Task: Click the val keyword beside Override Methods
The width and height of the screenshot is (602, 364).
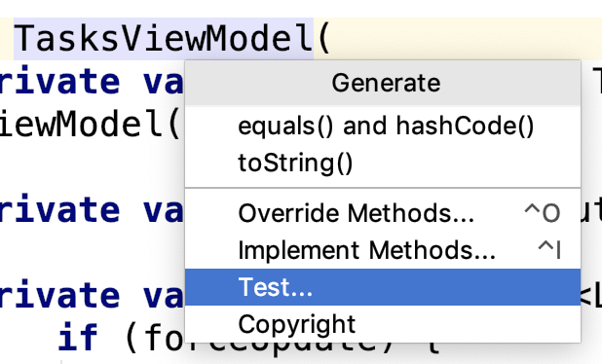Action: coord(164,210)
